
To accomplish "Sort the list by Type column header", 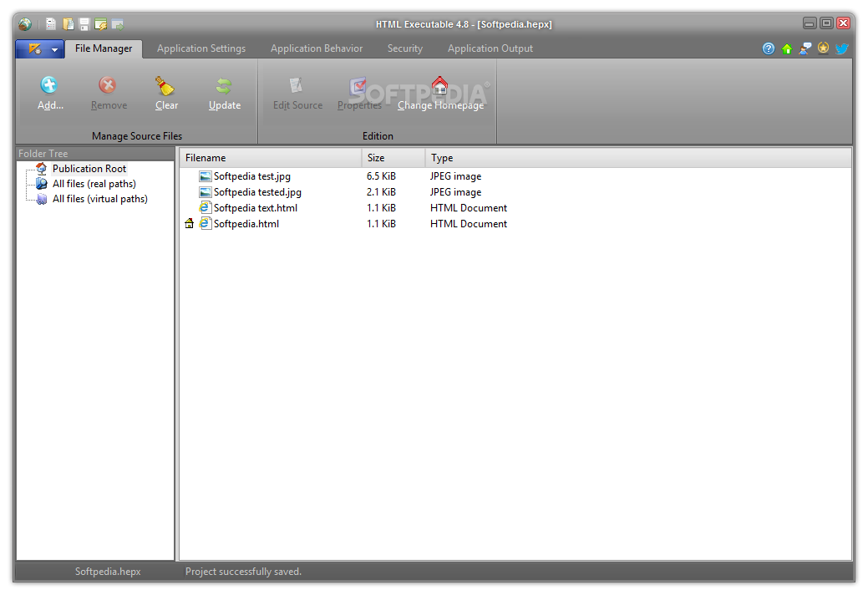I will [x=638, y=158].
